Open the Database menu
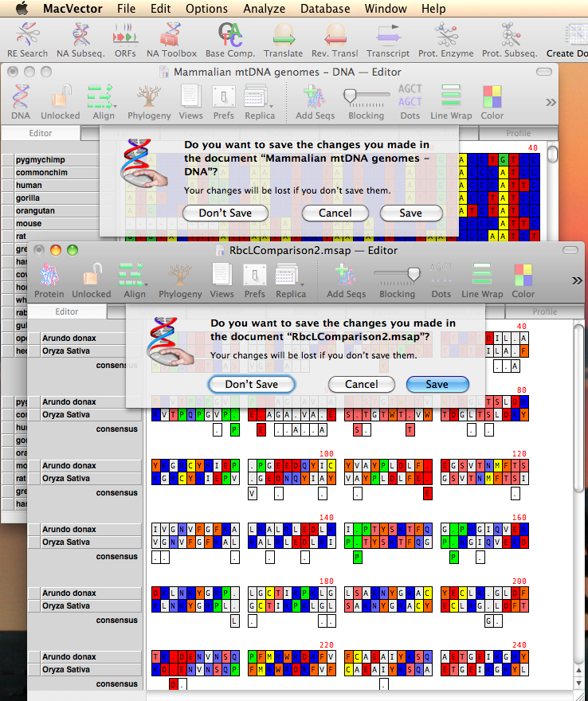This screenshot has height=701, width=588. click(x=325, y=9)
